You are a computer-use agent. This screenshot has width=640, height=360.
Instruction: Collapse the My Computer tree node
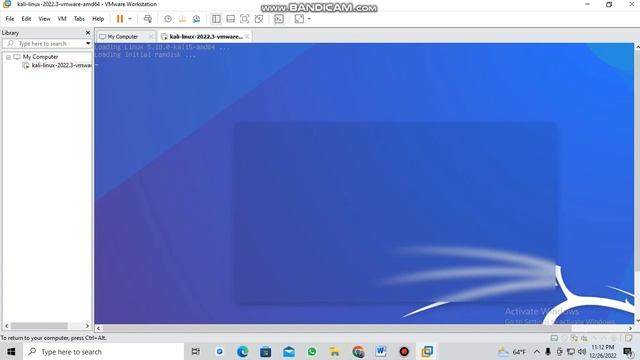pos(8,57)
